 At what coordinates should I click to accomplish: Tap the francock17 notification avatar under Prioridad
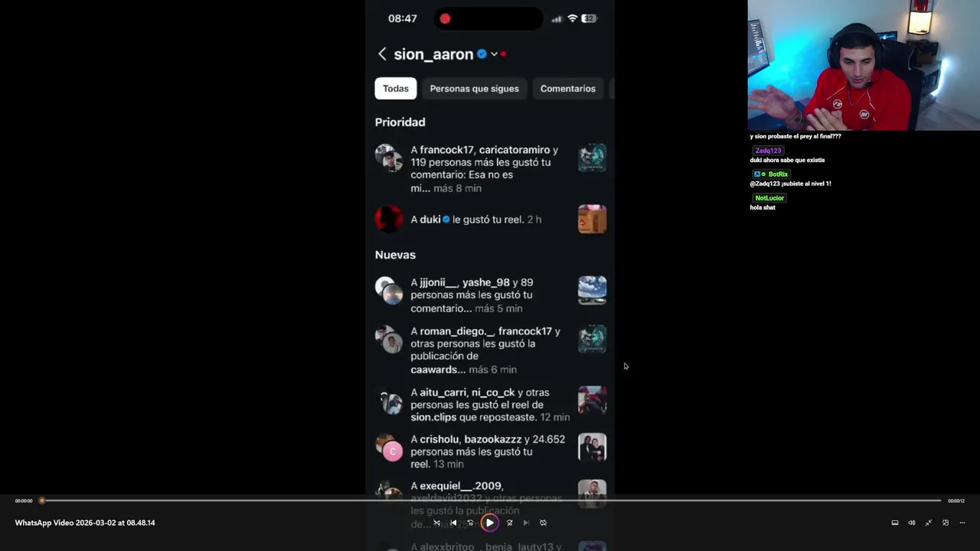(389, 158)
